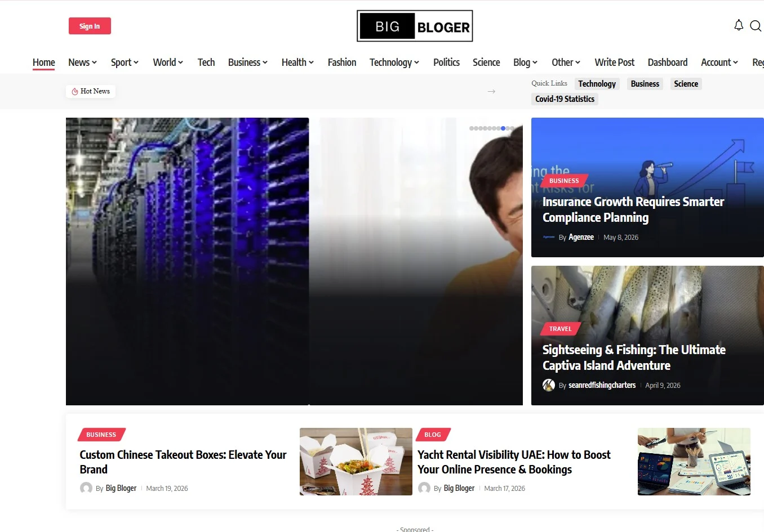Open the Fashion menu item

(342, 62)
